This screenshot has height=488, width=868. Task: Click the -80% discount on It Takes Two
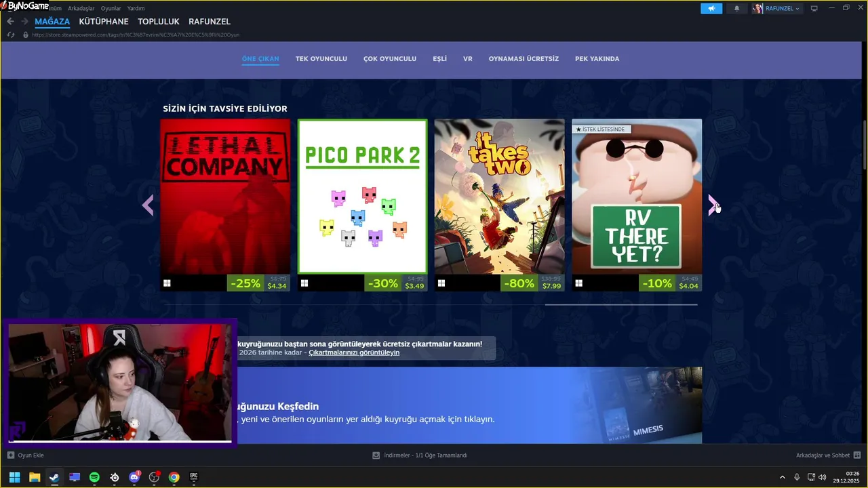pos(519,283)
